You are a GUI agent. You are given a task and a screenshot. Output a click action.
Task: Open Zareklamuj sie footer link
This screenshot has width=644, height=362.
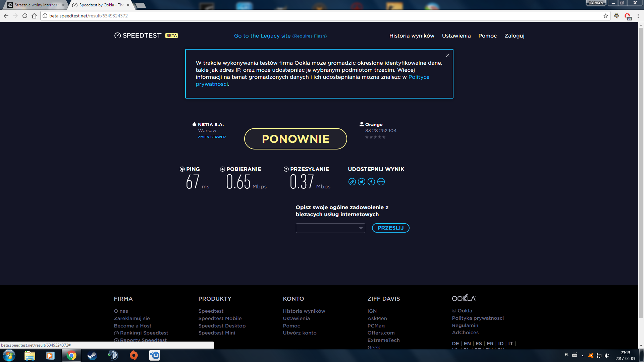pos(132,318)
